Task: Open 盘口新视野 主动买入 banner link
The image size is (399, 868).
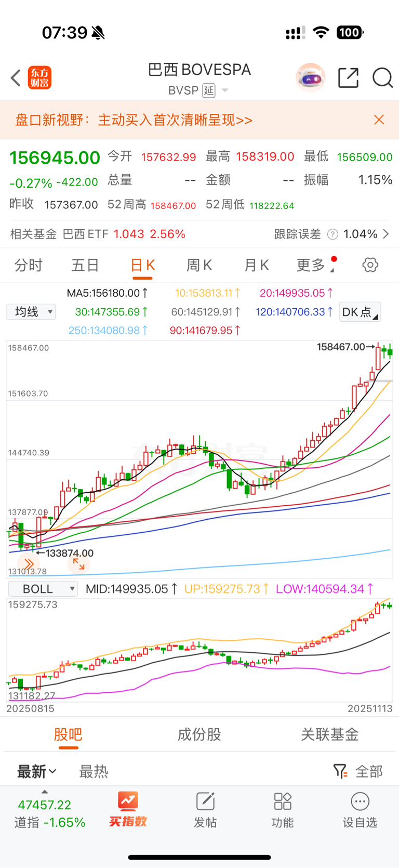Action: coord(134,120)
